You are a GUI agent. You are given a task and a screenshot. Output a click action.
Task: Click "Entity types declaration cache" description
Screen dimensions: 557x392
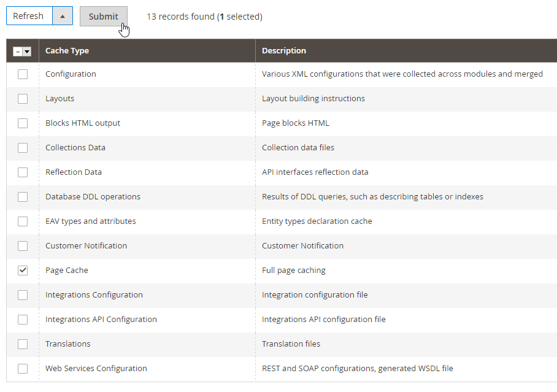click(x=317, y=221)
